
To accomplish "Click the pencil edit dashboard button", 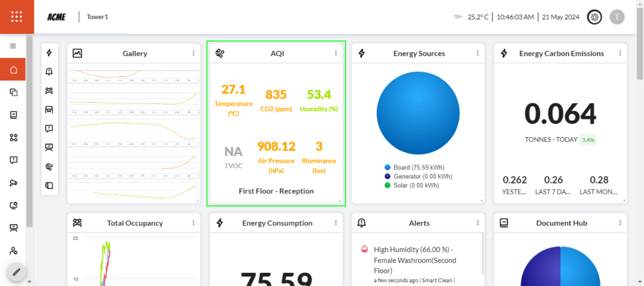I will [16, 272].
